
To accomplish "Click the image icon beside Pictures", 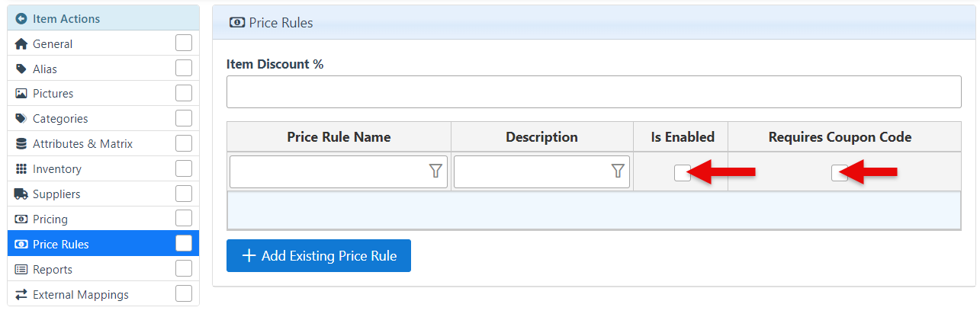I will click(21, 94).
